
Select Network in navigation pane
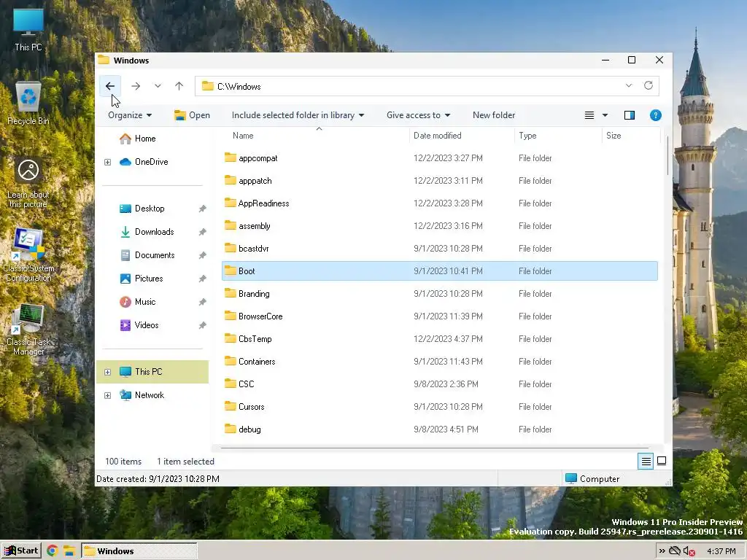pyautogui.click(x=142, y=395)
